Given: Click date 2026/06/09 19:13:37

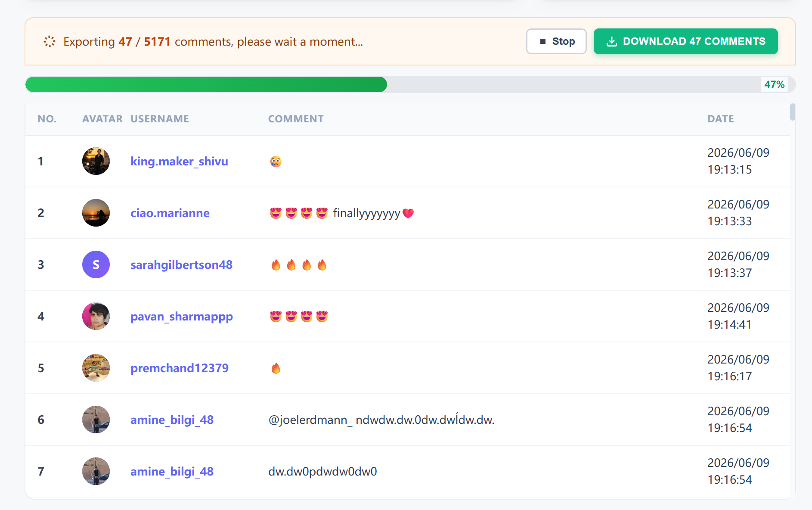Looking at the screenshot, I should 738,264.
